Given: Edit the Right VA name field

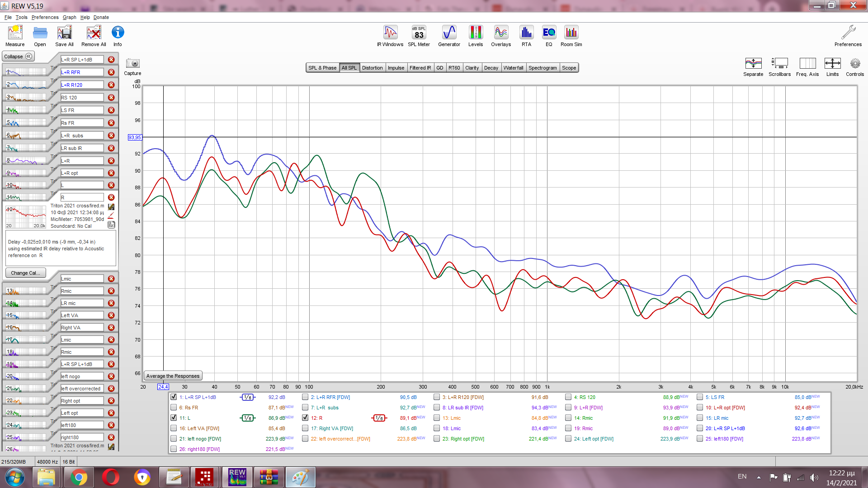Looking at the screenshot, I should (x=82, y=328).
